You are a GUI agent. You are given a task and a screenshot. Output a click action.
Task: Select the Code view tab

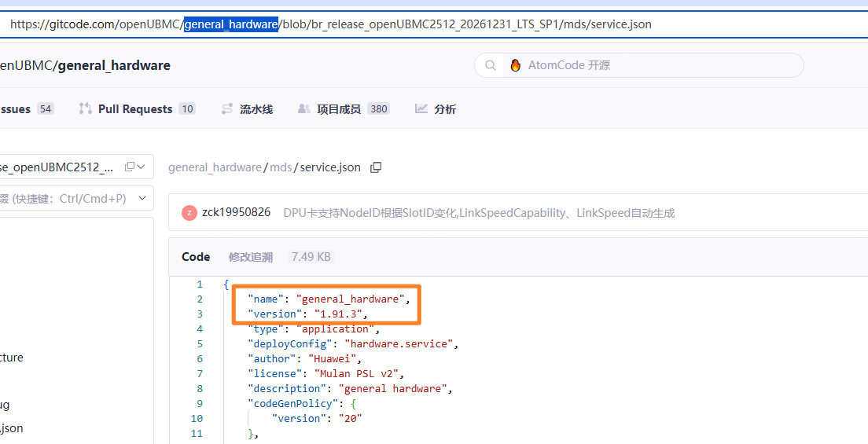(196, 257)
